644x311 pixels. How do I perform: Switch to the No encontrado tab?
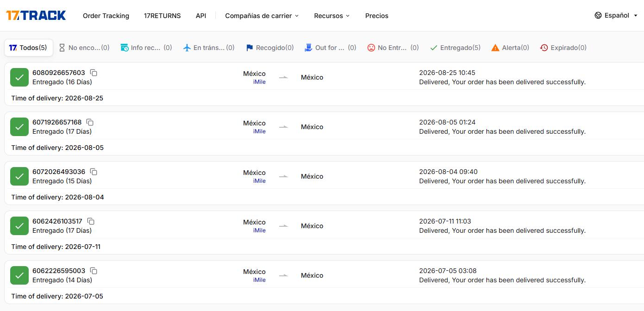(x=84, y=48)
